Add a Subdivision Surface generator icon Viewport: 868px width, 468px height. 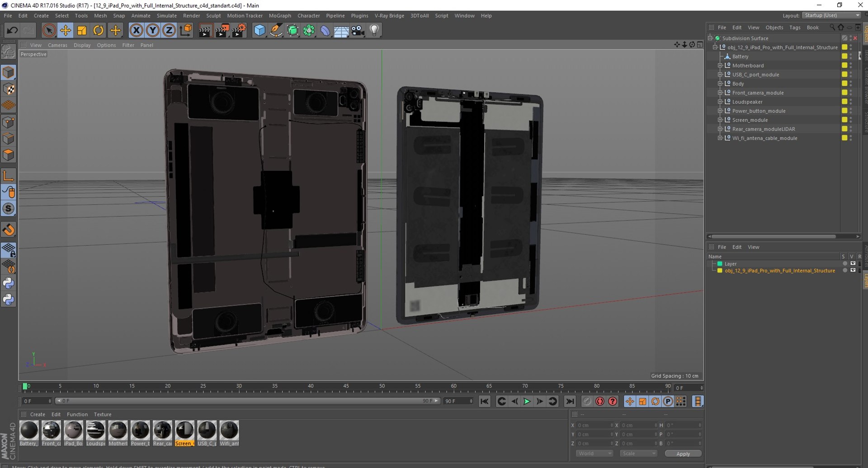[x=292, y=30]
